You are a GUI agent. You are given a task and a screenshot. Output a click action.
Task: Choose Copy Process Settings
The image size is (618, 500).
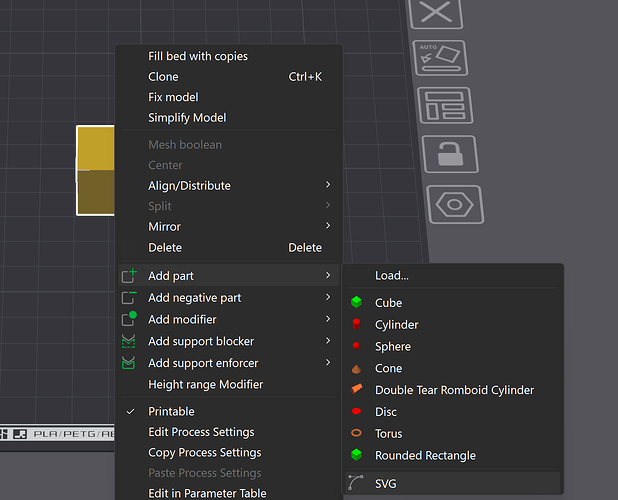(205, 453)
